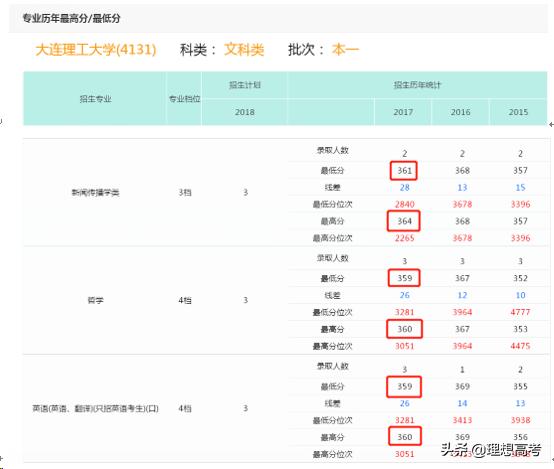Click 新闻传播学类 2017 highest score 364
Image resolution: width=554 pixels, height=469 pixels.
[x=404, y=221]
